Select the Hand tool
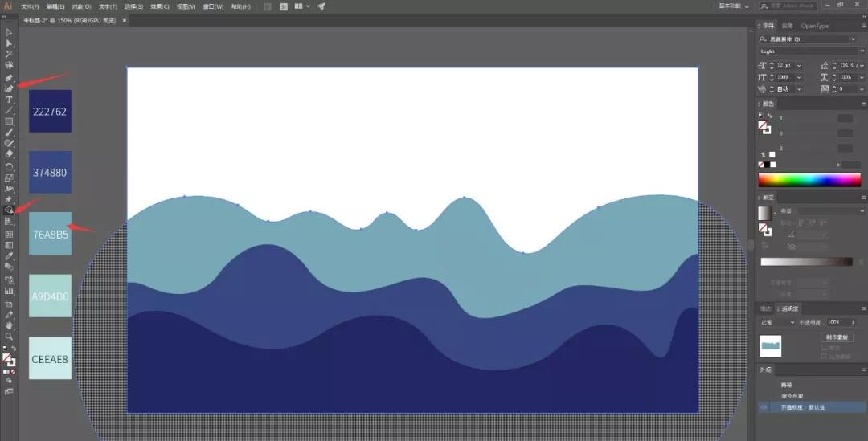 pos(9,326)
